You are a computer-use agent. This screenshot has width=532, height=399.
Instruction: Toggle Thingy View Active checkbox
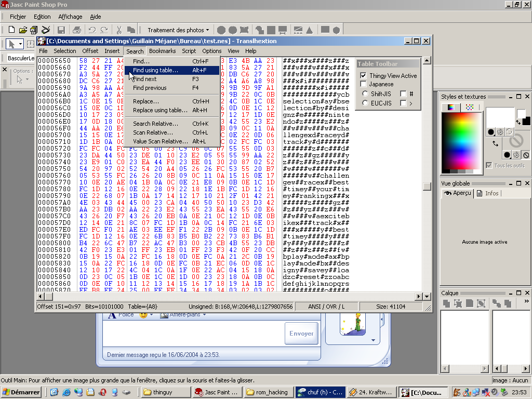pyautogui.click(x=363, y=75)
